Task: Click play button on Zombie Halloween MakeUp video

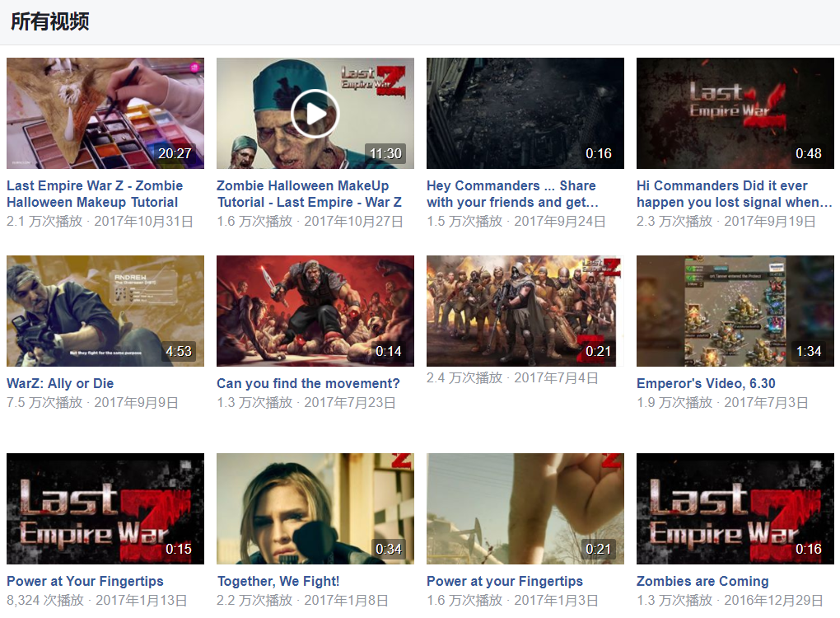Action: point(315,114)
